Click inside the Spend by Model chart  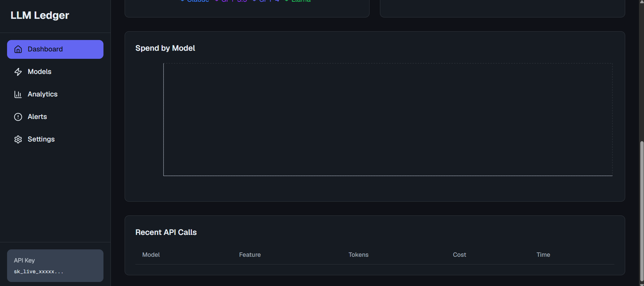(x=388, y=119)
